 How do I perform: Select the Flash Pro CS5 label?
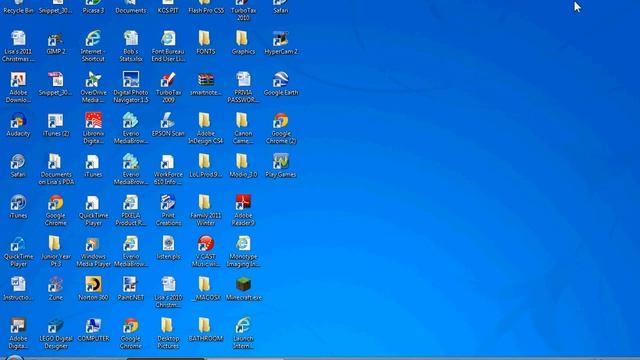click(x=206, y=11)
